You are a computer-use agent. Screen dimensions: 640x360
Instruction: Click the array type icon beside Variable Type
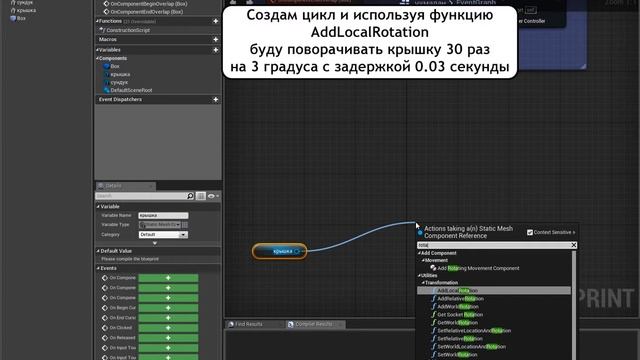[185, 225]
